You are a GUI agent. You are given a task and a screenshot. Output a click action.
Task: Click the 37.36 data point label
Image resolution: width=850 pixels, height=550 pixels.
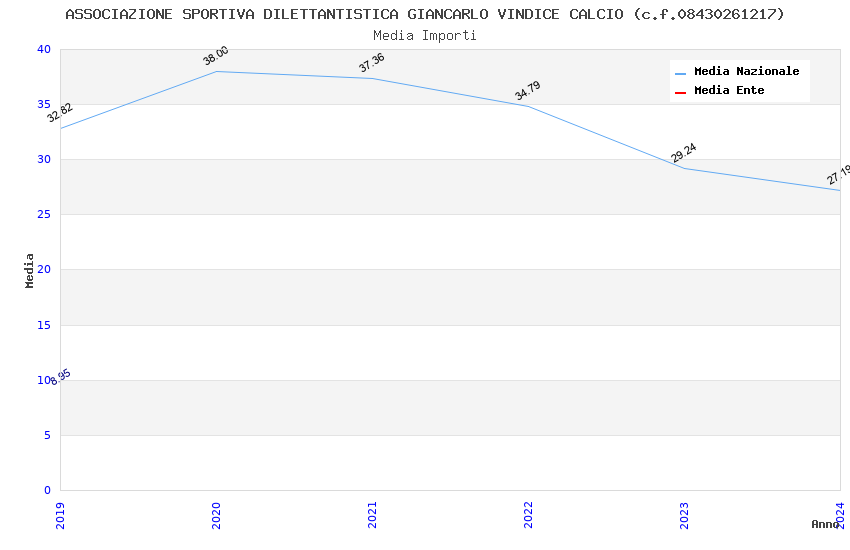coord(372,63)
